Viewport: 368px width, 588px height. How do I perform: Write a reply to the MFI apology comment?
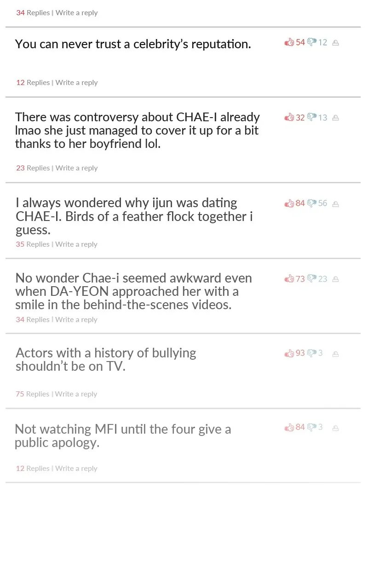coord(76,469)
